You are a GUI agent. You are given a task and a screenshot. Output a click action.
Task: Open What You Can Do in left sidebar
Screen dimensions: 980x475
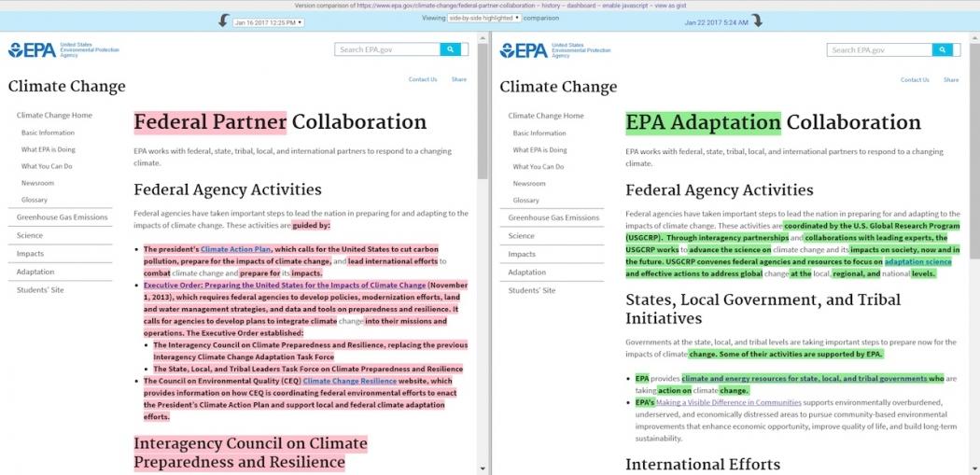coord(47,166)
